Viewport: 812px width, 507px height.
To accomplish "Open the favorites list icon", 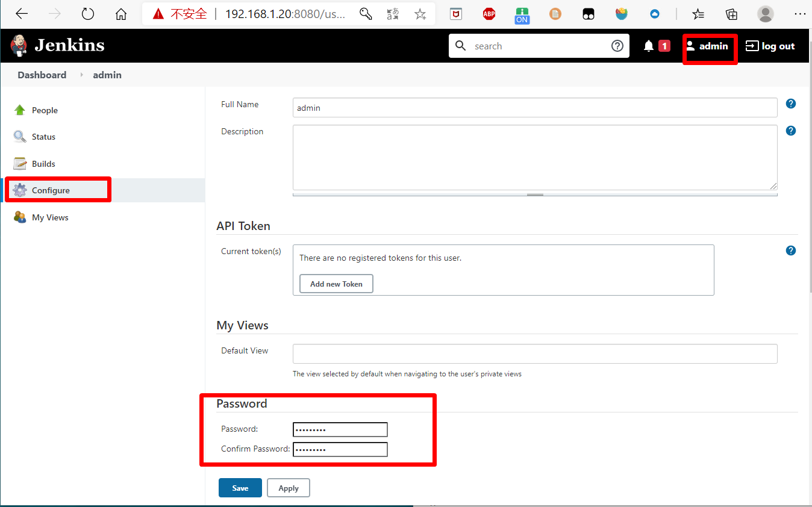I will [x=698, y=14].
